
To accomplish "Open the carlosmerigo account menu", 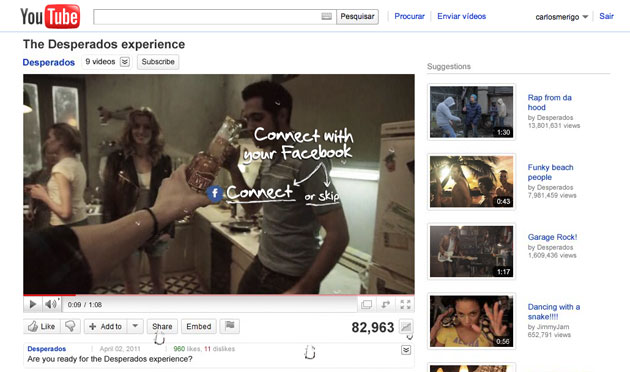I will click(x=561, y=16).
